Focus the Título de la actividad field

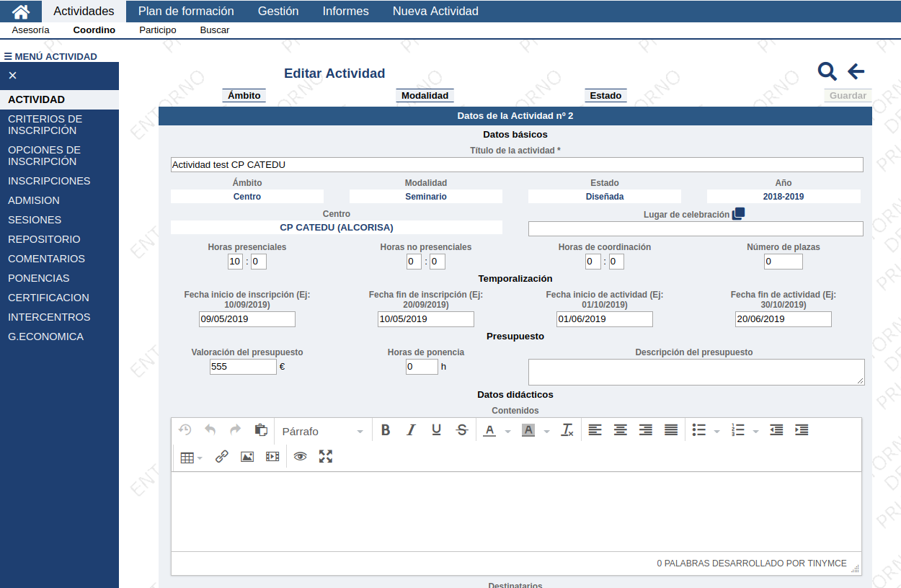[x=517, y=165]
